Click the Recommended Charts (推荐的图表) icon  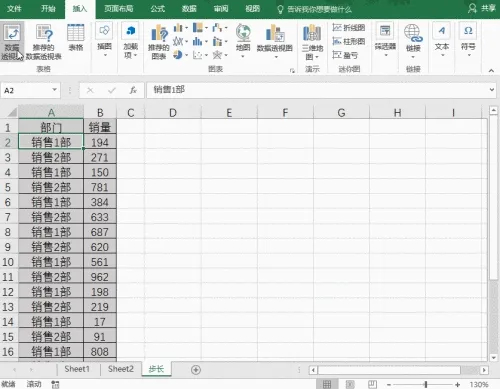coord(159,34)
